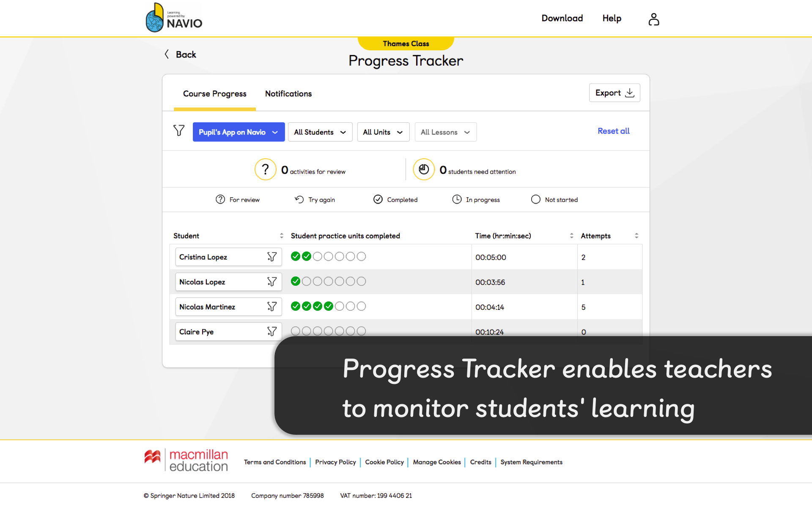This screenshot has height=508, width=812.
Task: Open the Manage Cookies link
Action: 437,462
